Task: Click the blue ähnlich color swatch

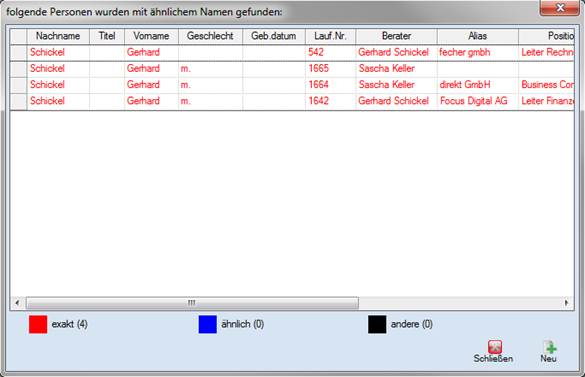Action: 208,324
